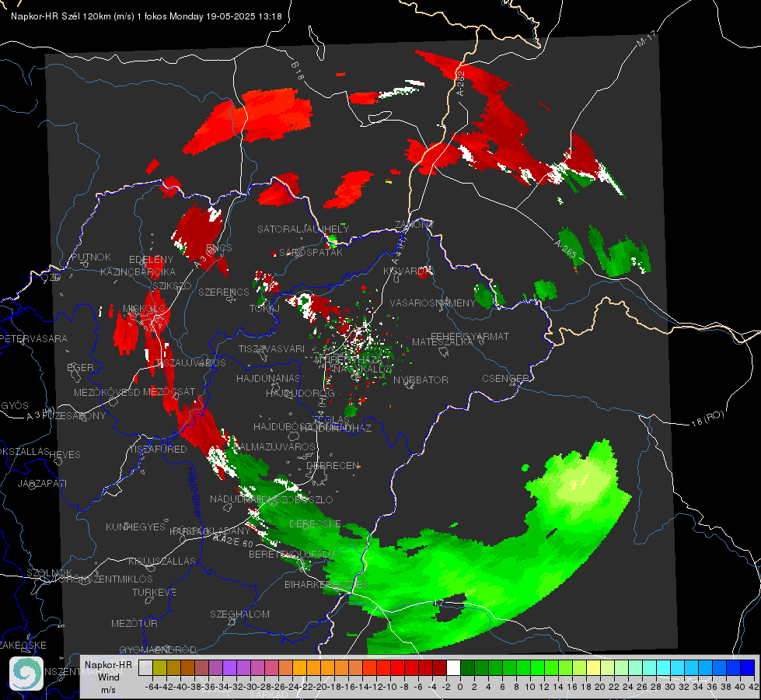Click the SZERENCS label
Viewport: 761px width, 700px height.
tap(224, 292)
